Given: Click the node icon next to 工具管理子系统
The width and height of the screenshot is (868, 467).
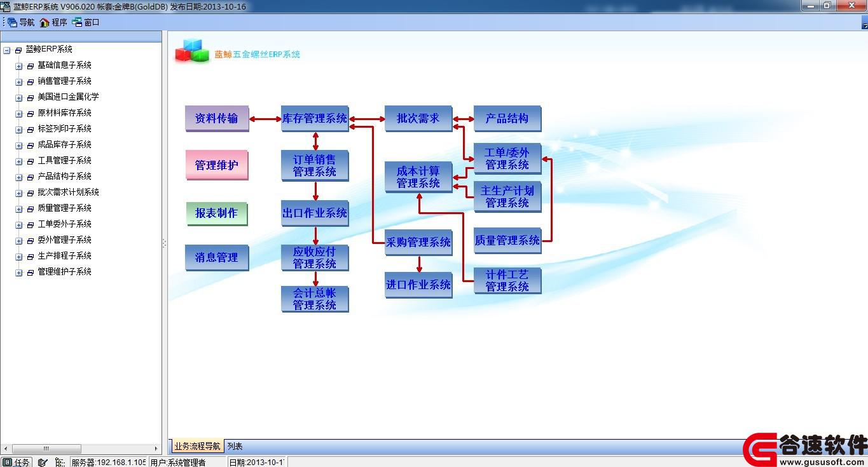Looking at the screenshot, I should pos(31,161).
